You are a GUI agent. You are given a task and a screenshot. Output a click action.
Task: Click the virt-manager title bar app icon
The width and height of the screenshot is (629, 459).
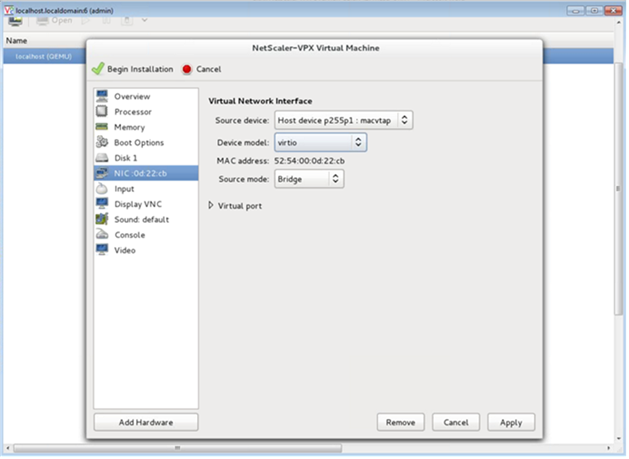pos(9,10)
